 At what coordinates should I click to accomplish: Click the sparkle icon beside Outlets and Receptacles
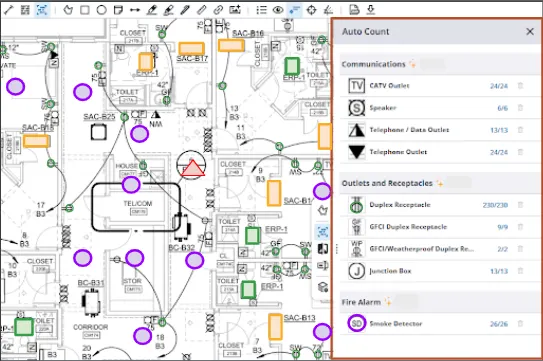coord(440,183)
